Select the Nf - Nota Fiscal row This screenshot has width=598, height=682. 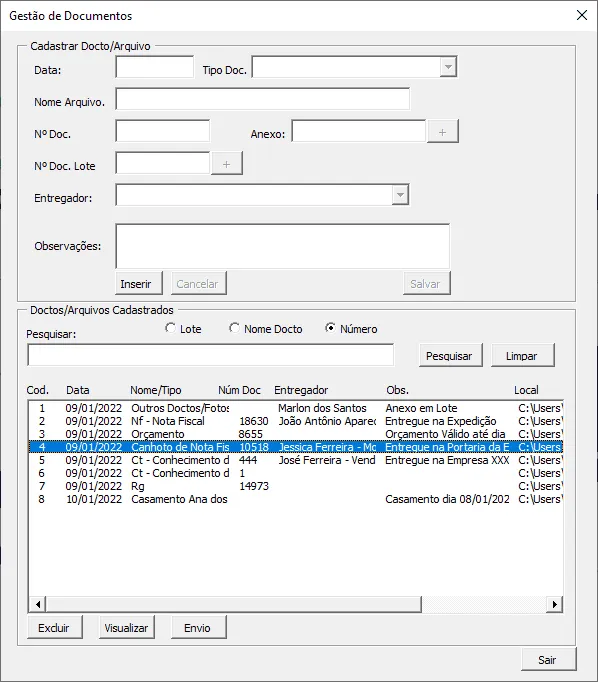point(296,421)
